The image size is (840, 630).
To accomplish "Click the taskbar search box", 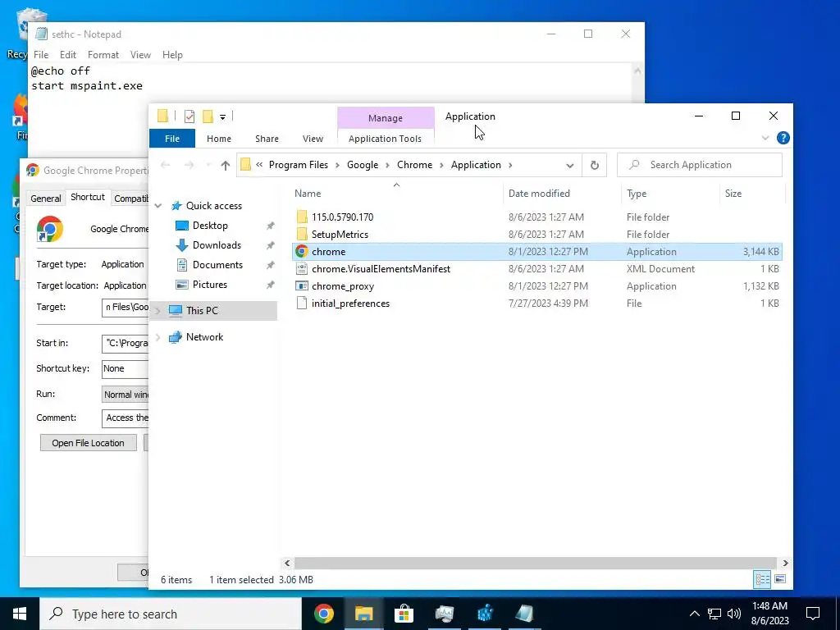I will click(x=171, y=614).
